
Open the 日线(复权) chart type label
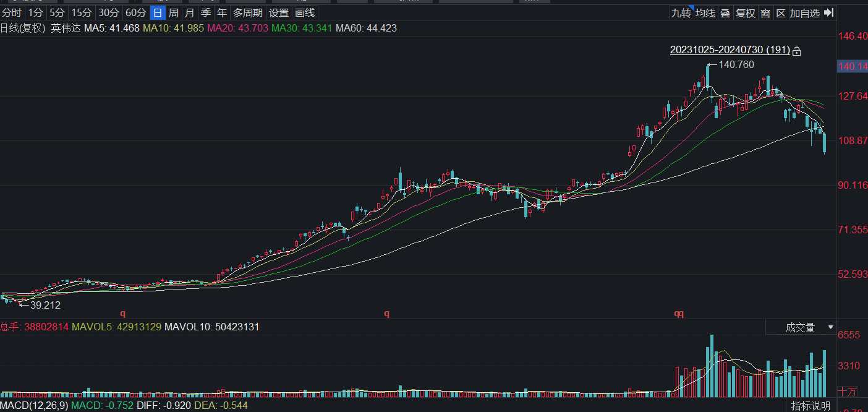tap(23, 28)
